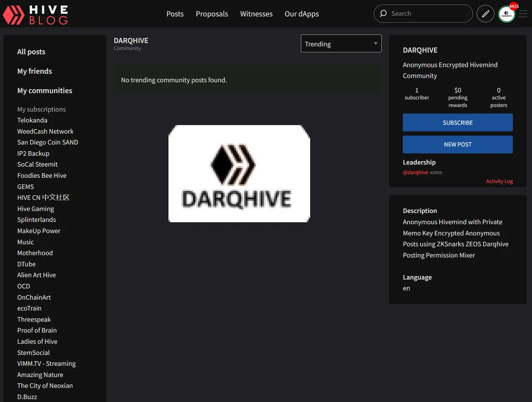Go to the Posts menu

tap(175, 14)
